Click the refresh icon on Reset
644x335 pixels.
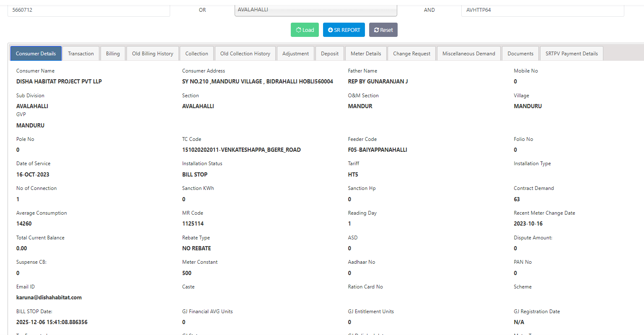[x=377, y=30]
